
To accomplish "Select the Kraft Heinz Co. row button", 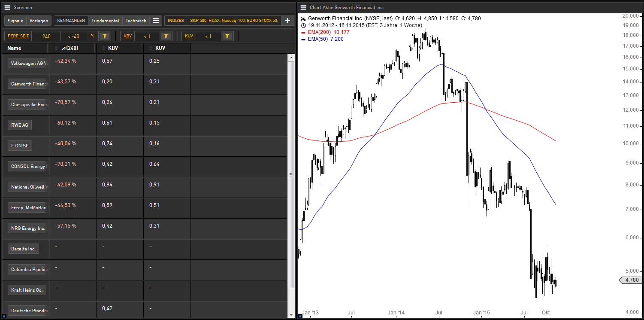I will [27, 290].
